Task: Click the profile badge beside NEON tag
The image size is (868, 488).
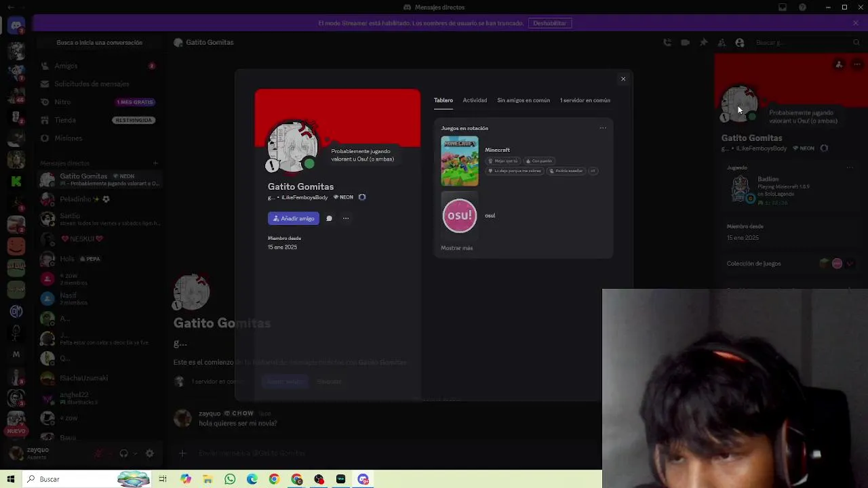Action: 362,197
